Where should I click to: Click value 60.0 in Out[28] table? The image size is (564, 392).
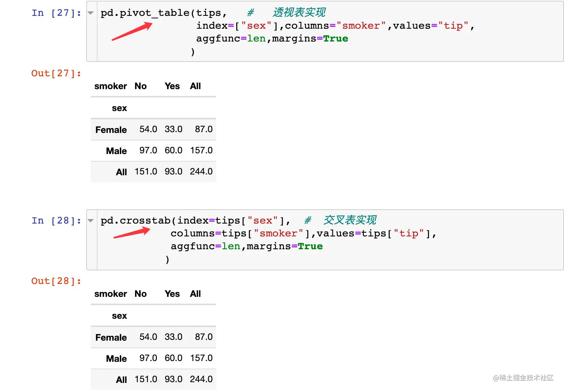tap(174, 358)
